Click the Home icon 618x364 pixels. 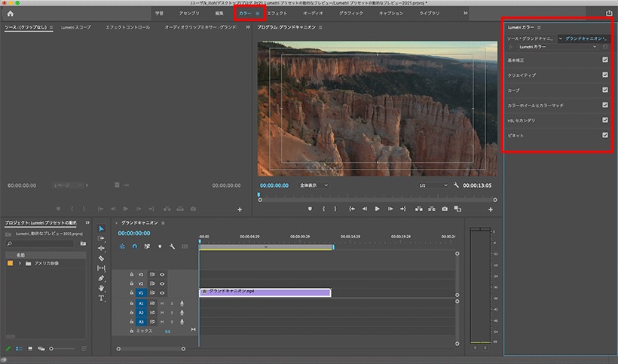(x=11, y=14)
